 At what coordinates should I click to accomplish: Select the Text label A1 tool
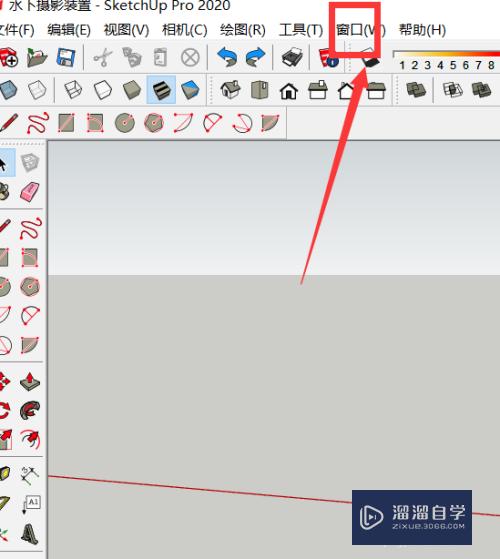31,504
